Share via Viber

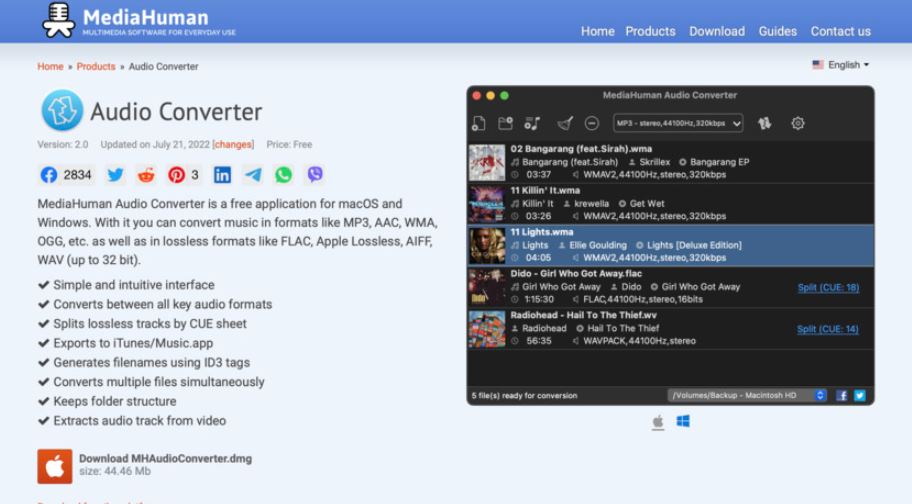click(315, 174)
